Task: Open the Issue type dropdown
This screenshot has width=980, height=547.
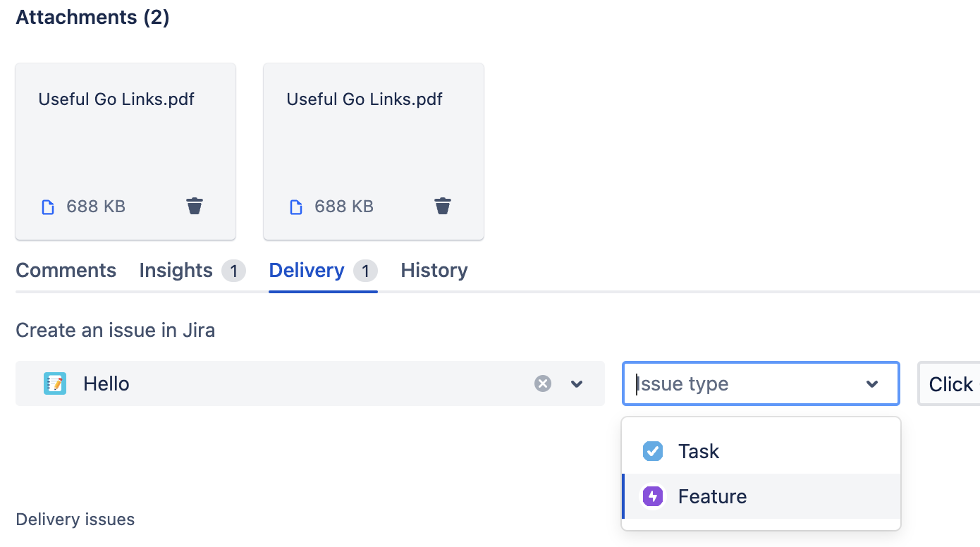Action: 872,383
